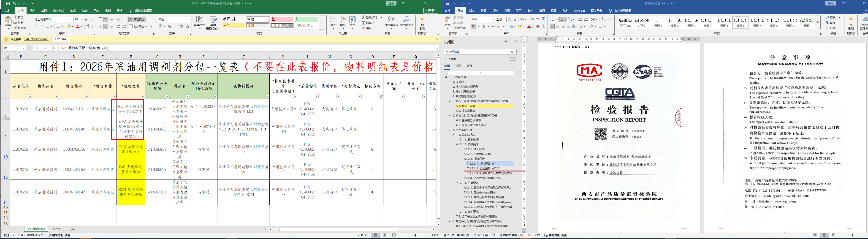The height and width of the screenshot is (239, 868).
Task: Toggle Italic in the Word ribbon
Action: (478, 26)
